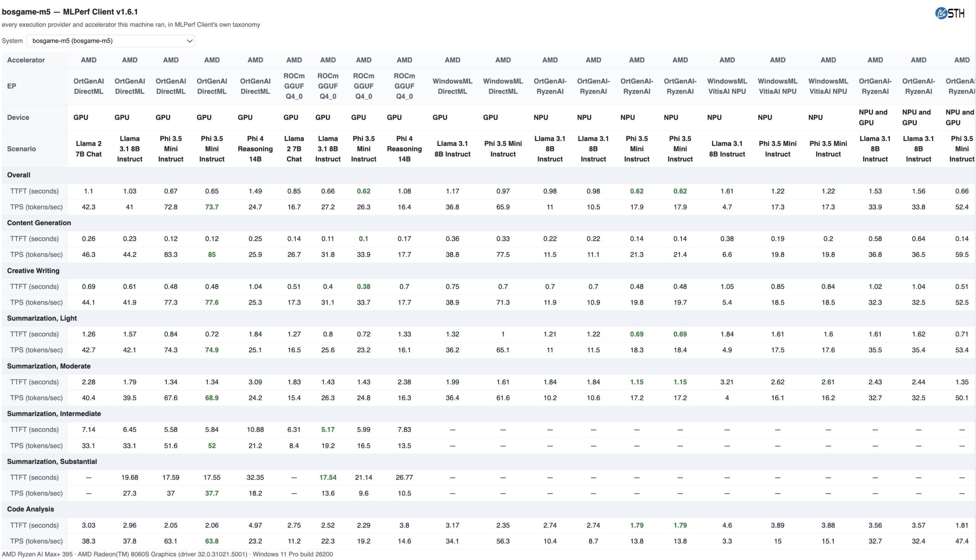976x560 pixels.
Task: Click the highlighted 63.8 Code Analysis TPS value
Action: [x=212, y=541]
